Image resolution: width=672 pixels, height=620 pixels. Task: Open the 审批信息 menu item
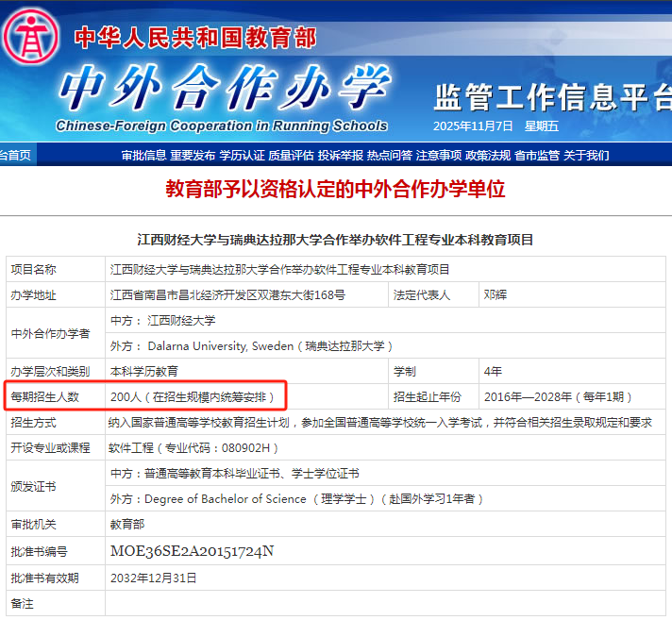[143, 155]
